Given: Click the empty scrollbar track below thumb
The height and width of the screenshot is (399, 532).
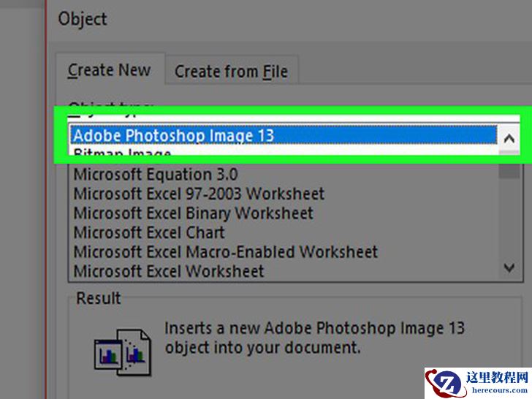Looking at the screenshot, I should (509, 219).
